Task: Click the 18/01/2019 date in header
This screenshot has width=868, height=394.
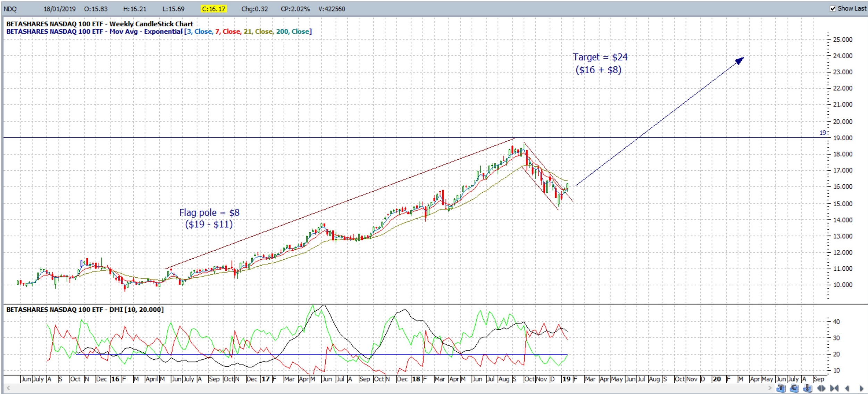Action: tap(59, 9)
